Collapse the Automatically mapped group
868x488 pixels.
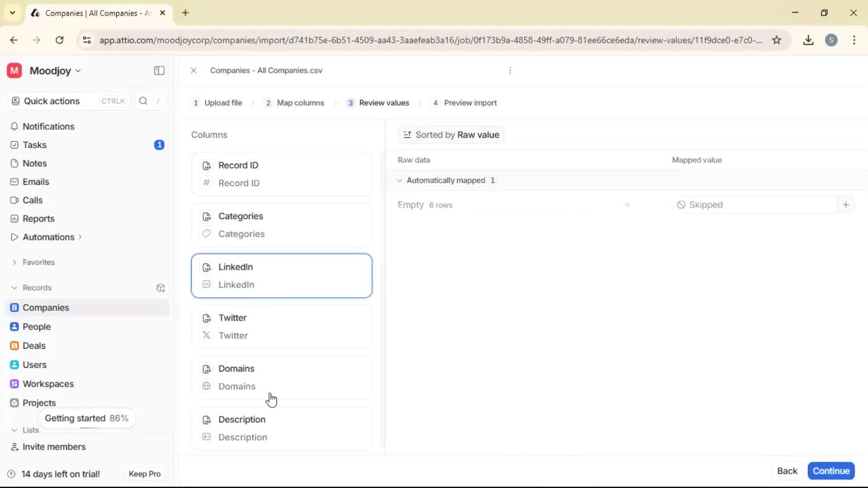pyautogui.click(x=400, y=180)
